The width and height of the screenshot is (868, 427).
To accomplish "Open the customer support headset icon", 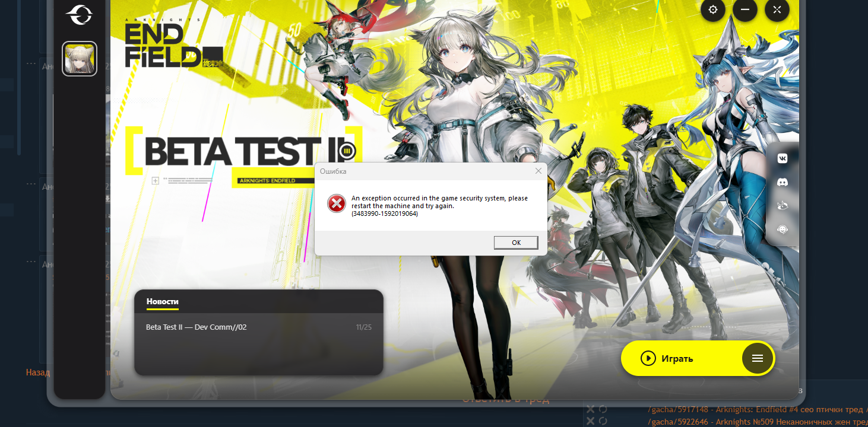I will pyautogui.click(x=783, y=230).
